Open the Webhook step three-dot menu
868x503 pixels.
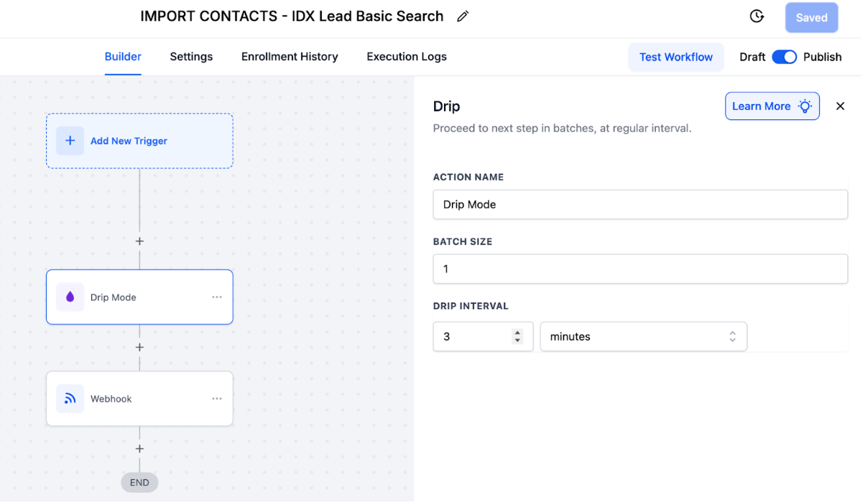(x=217, y=399)
